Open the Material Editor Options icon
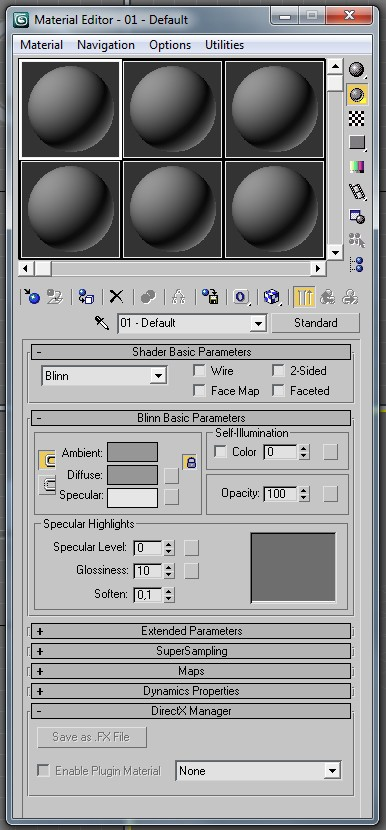 pos(357,216)
